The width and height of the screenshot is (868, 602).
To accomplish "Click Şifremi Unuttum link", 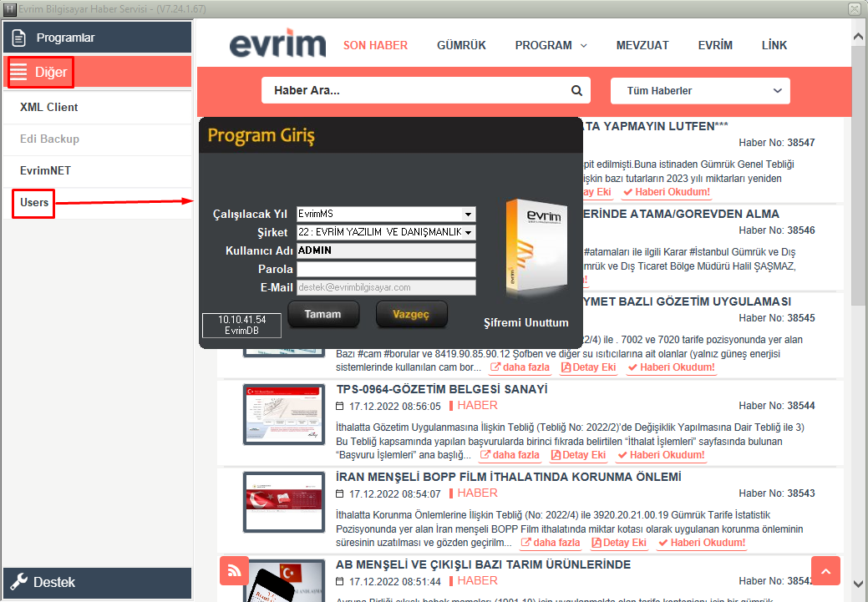I will pos(525,322).
